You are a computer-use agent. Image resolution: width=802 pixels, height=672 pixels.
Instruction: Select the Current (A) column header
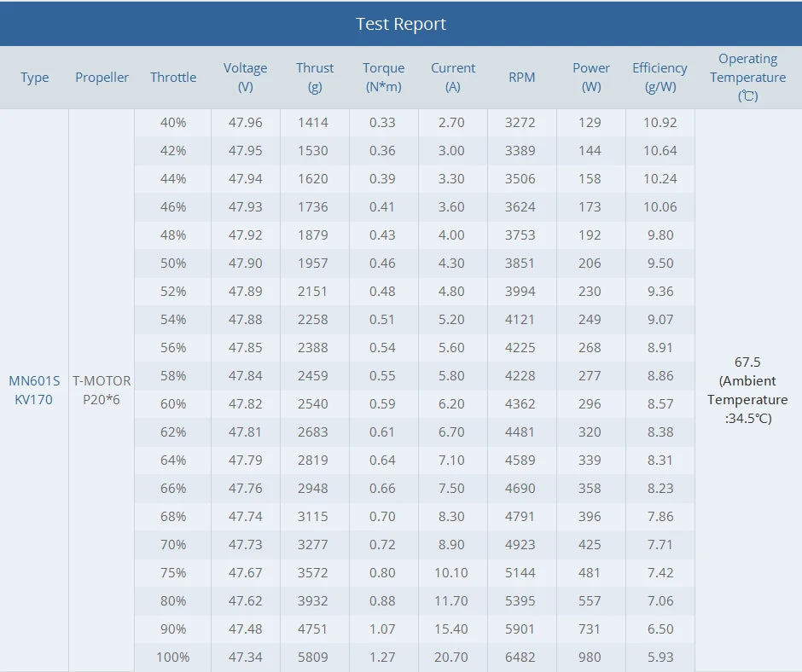[453, 78]
